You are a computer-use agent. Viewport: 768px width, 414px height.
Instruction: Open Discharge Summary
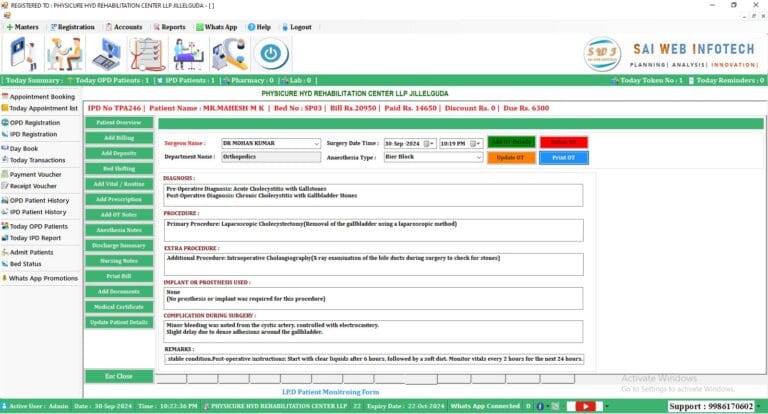click(x=119, y=245)
